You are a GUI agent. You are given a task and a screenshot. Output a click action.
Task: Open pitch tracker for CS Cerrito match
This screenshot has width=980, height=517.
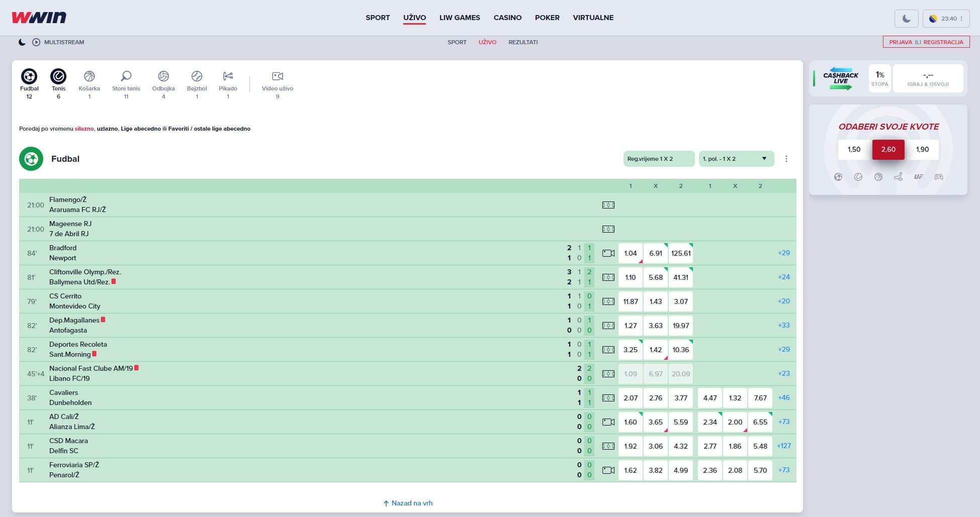[608, 301]
